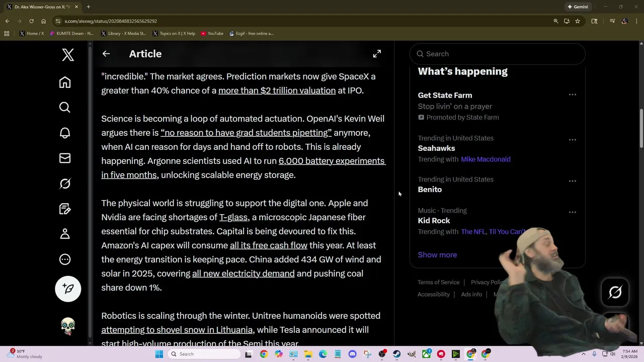This screenshot has width=644, height=362.
Task: Open Windows Start menu
Action: click(159, 354)
